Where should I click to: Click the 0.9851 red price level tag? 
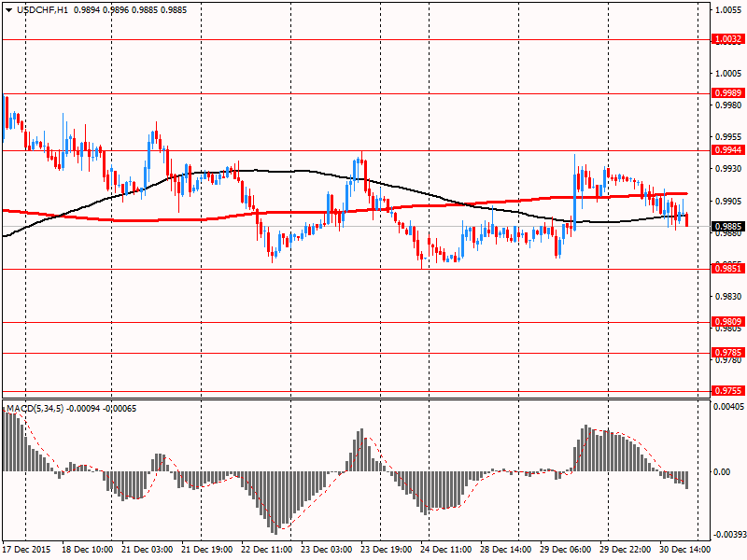(727, 269)
